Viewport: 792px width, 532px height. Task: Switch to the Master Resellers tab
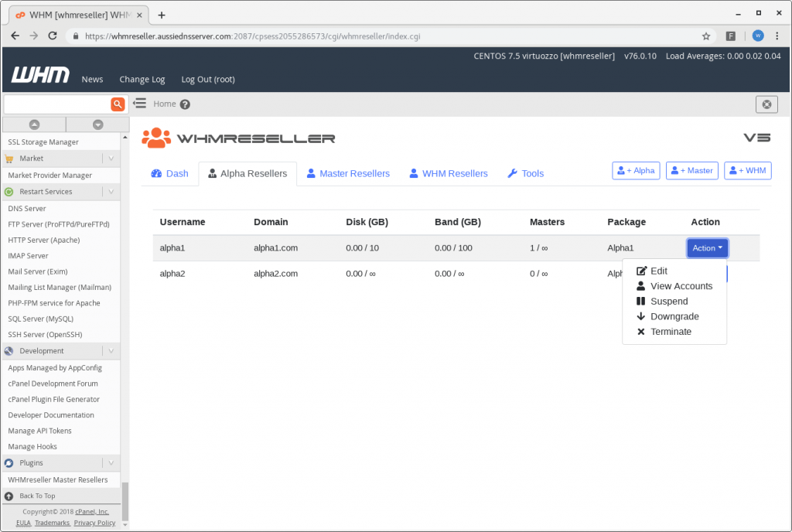coord(347,173)
